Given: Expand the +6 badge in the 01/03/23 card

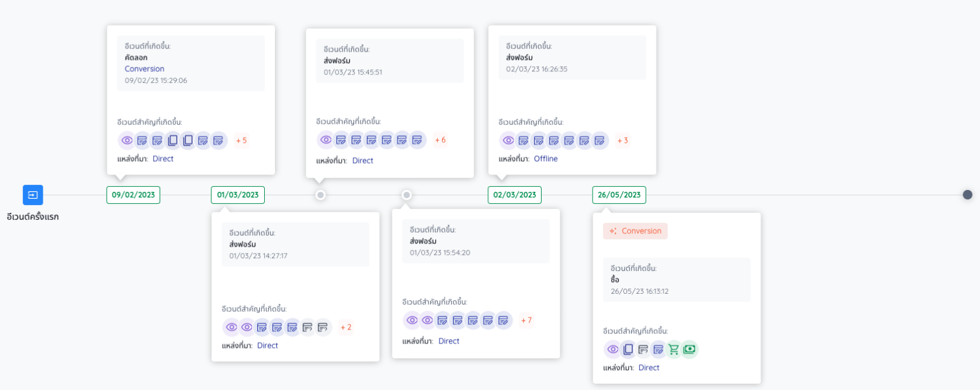Looking at the screenshot, I should pyautogui.click(x=440, y=140).
